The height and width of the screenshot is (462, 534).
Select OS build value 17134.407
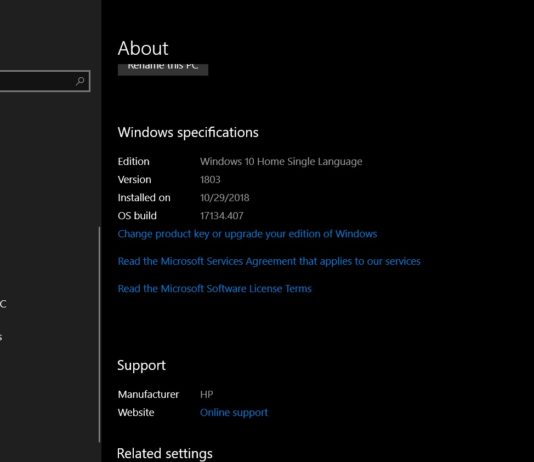(222, 216)
